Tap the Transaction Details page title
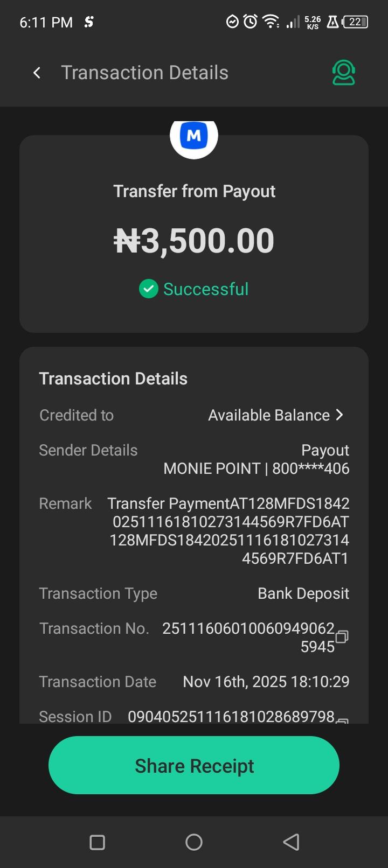Viewport: 388px width, 868px height. [144, 73]
